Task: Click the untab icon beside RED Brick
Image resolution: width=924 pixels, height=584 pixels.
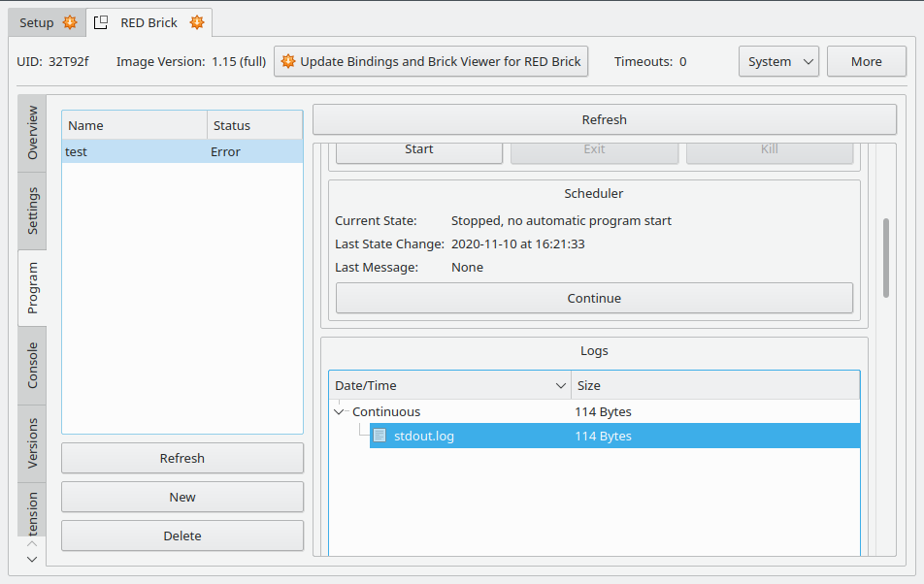Action: 101,22
